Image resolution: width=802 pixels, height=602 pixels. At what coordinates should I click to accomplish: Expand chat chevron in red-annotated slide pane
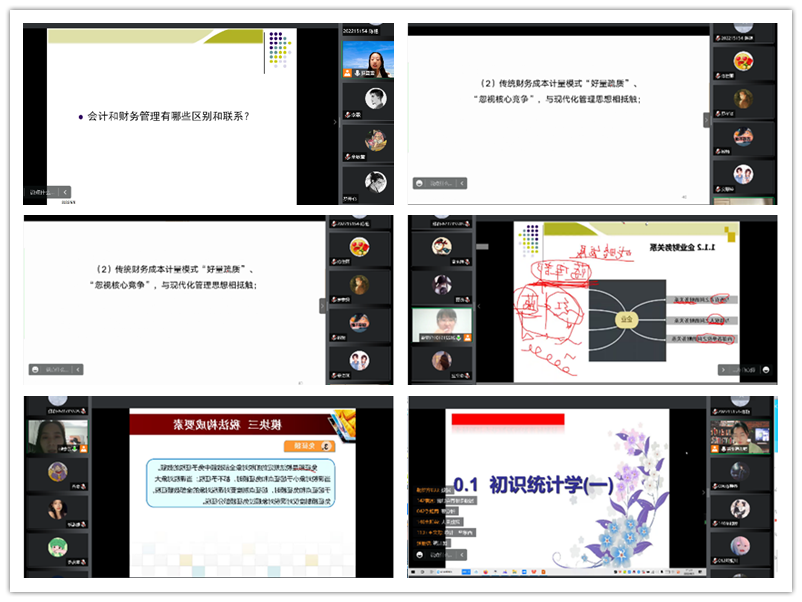click(x=723, y=369)
